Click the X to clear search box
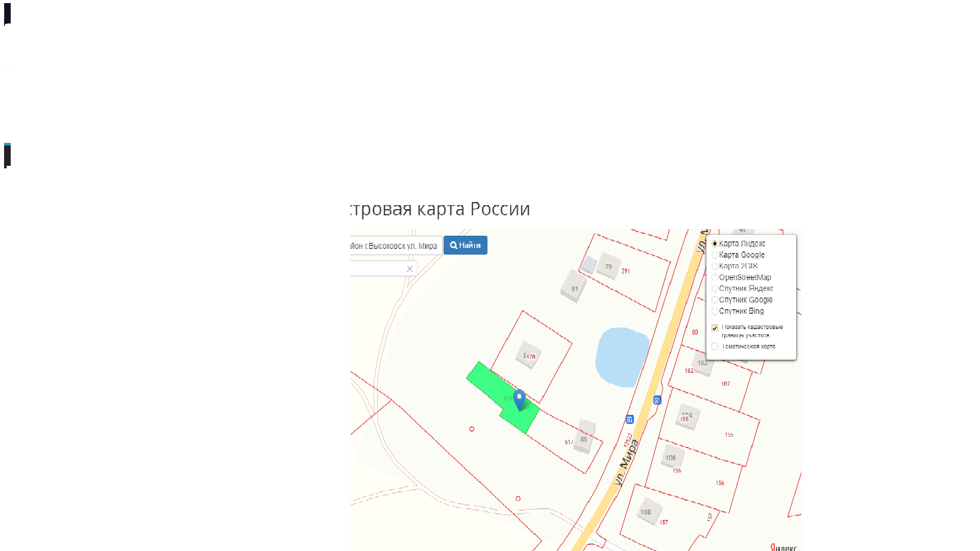Screen dimensions: 980x551 coord(410,269)
